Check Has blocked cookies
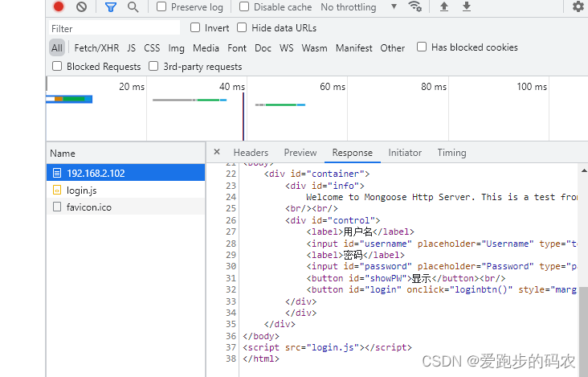The image size is (588, 377). click(x=422, y=47)
